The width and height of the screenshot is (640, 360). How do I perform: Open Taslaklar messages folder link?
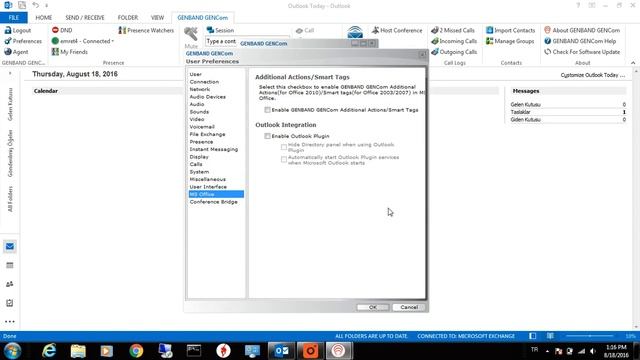[520, 112]
